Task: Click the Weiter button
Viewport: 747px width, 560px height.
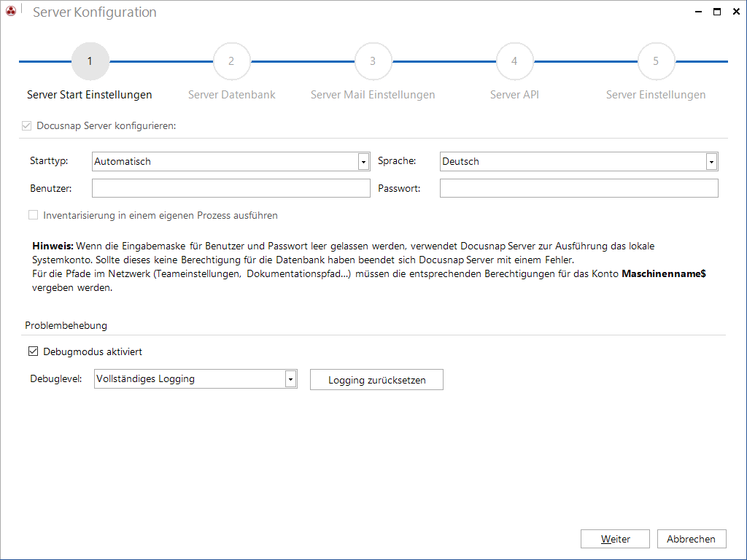Action: pos(615,539)
